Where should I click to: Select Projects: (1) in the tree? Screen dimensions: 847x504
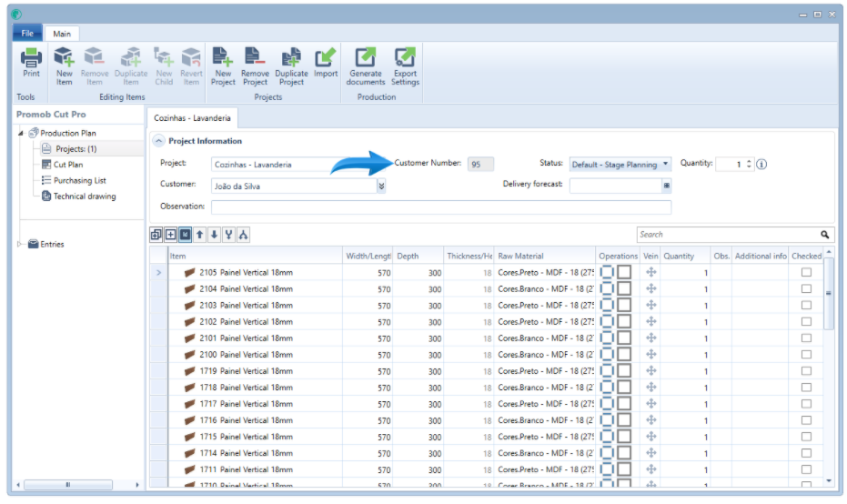[x=76, y=148]
